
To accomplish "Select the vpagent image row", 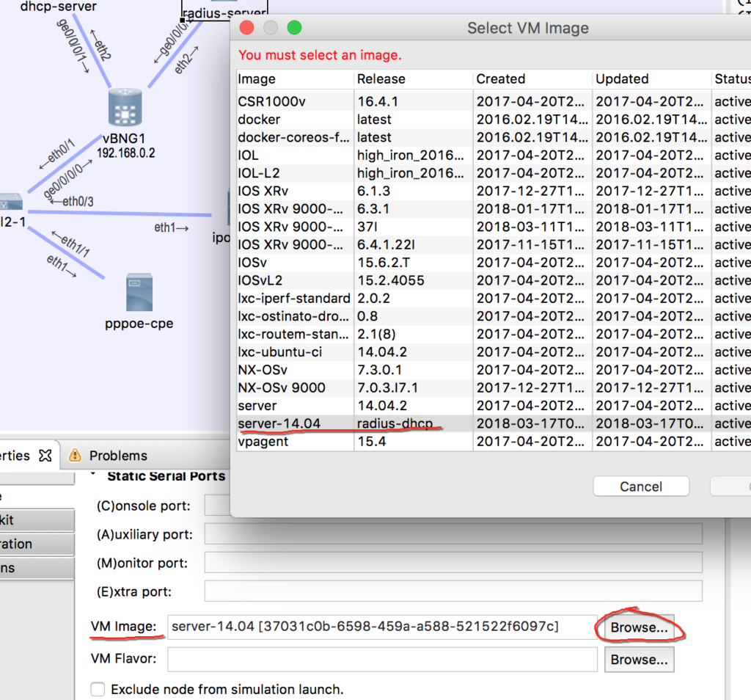I will click(494, 441).
